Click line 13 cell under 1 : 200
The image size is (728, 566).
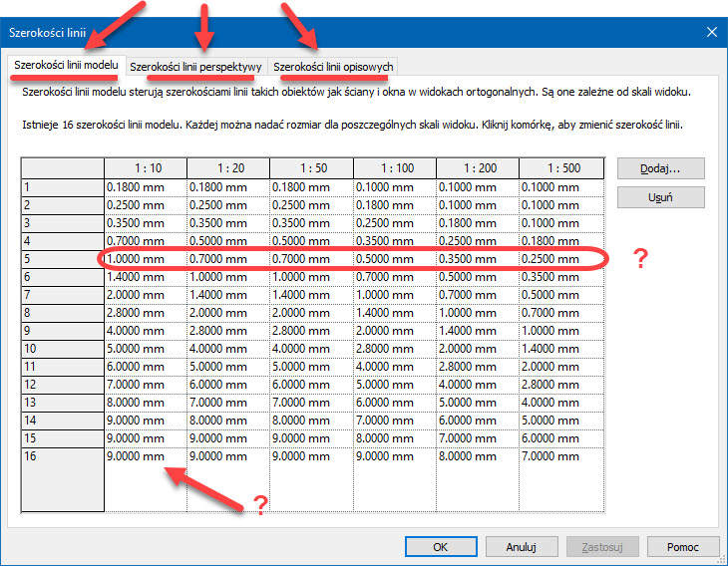(x=476, y=404)
